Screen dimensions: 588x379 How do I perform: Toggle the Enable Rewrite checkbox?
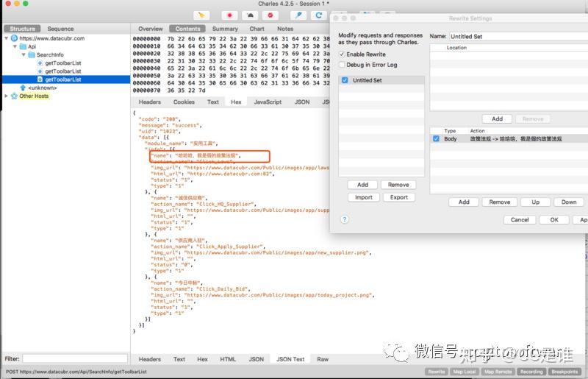pos(342,54)
